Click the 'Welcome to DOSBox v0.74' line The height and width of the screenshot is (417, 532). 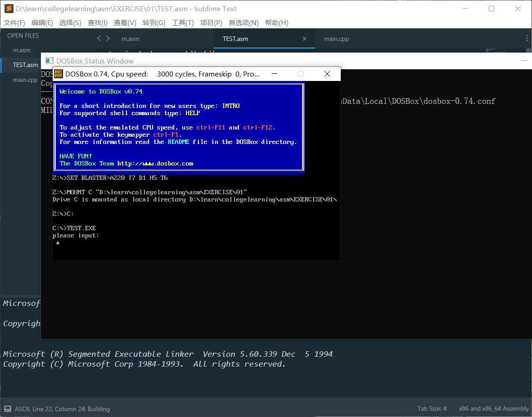(101, 91)
